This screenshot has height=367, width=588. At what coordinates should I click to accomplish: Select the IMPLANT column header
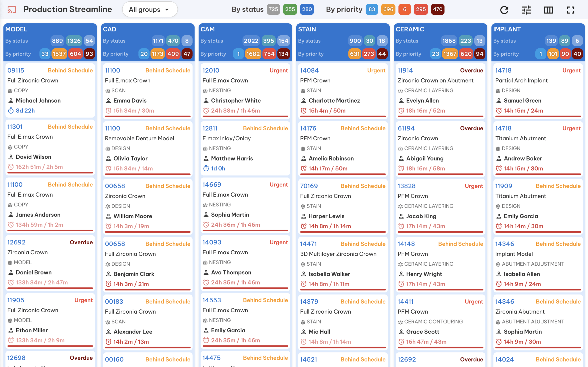[507, 29]
